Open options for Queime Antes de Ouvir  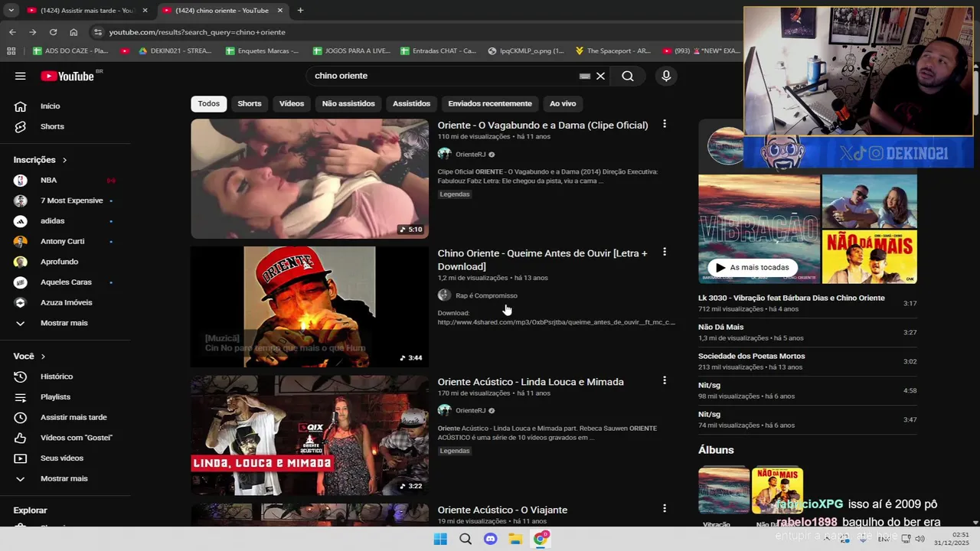[x=665, y=252]
